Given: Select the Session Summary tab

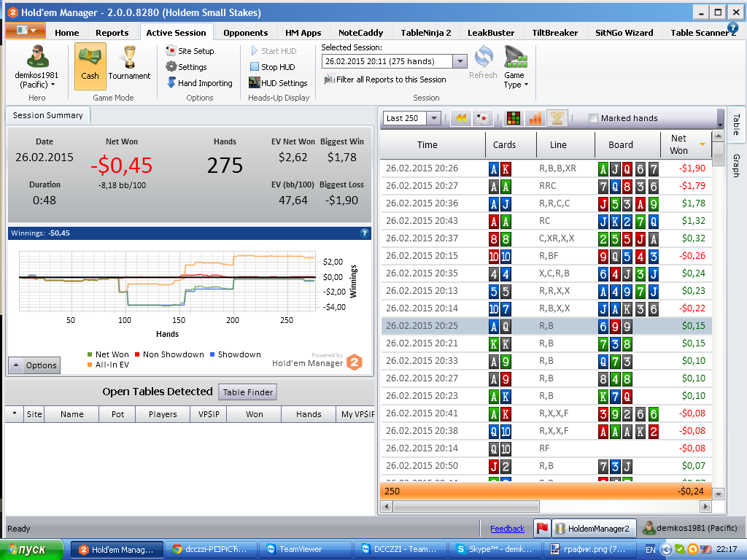Looking at the screenshot, I should [x=47, y=115].
